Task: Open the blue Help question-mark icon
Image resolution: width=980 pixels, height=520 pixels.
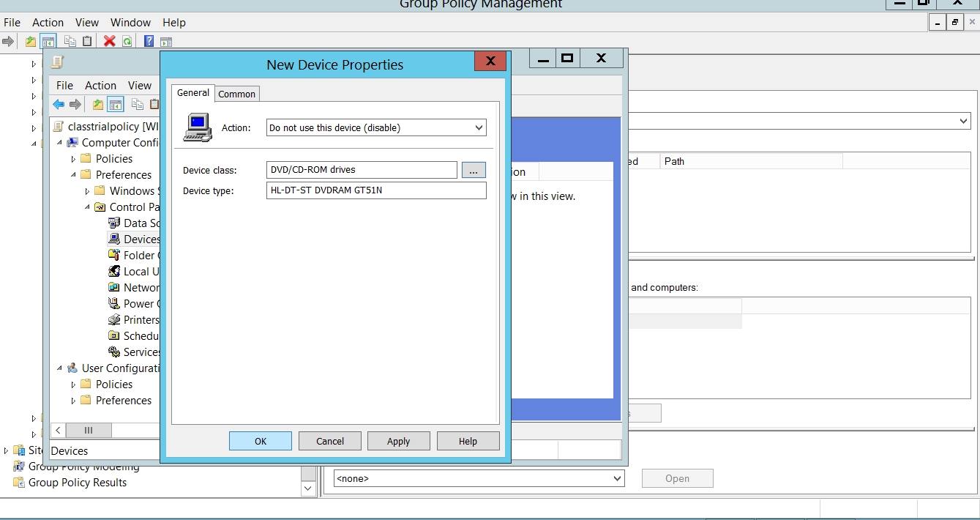Action: pyautogui.click(x=149, y=42)
